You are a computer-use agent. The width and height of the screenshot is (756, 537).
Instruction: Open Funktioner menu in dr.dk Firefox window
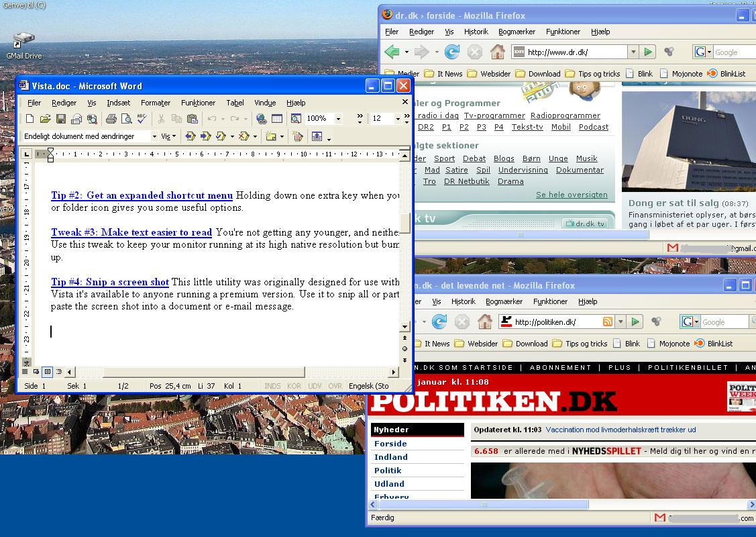click(563, 32)
